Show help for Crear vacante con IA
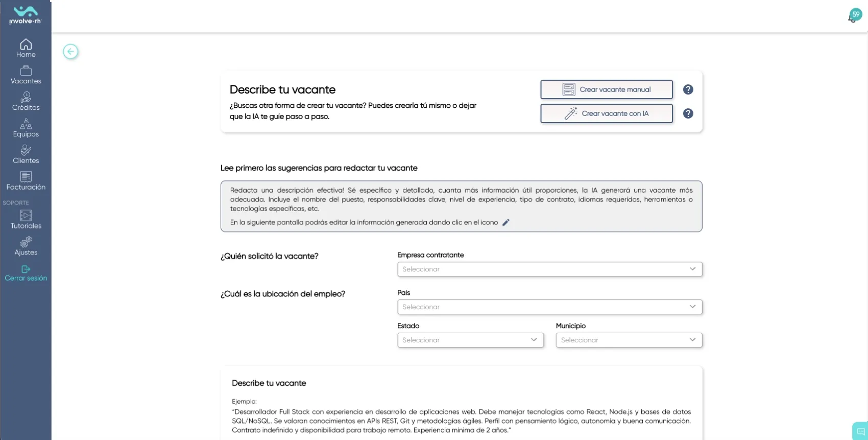 (x=688, y=113)
